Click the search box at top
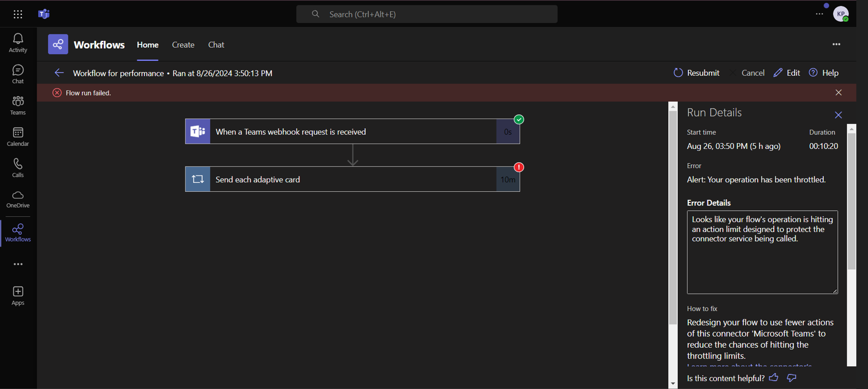 pyautogui.click(x=427, y=14)
